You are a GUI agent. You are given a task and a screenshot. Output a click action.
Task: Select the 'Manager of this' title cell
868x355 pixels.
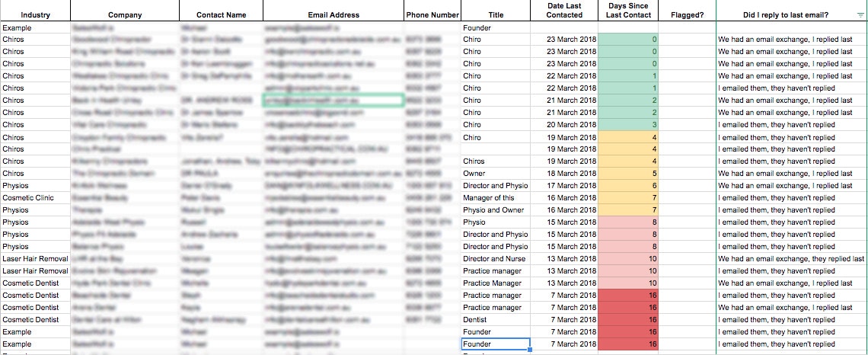point(496,198)
